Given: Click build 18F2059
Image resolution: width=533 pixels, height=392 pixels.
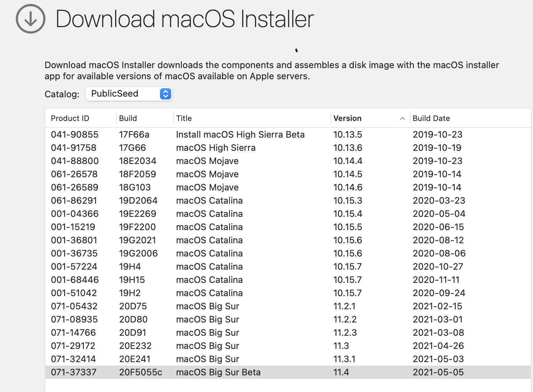Looking at the screenshot, I should (138, 174).
